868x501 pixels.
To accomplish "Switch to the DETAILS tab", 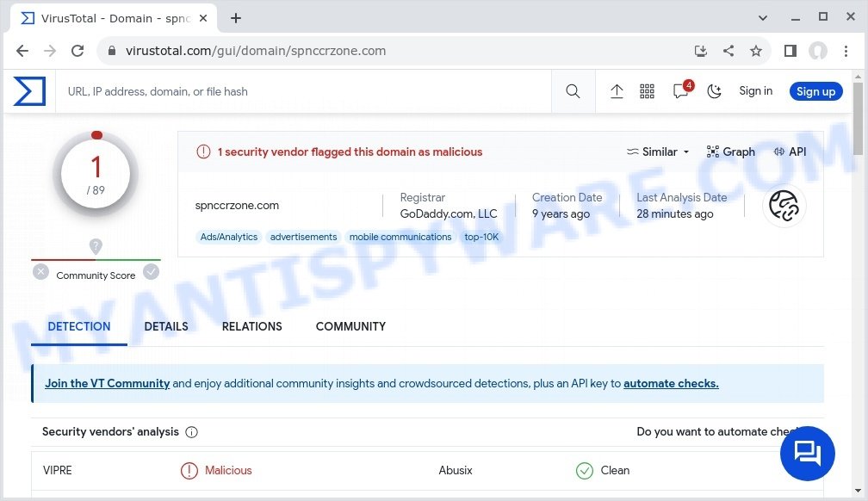I will click(166, 326).
